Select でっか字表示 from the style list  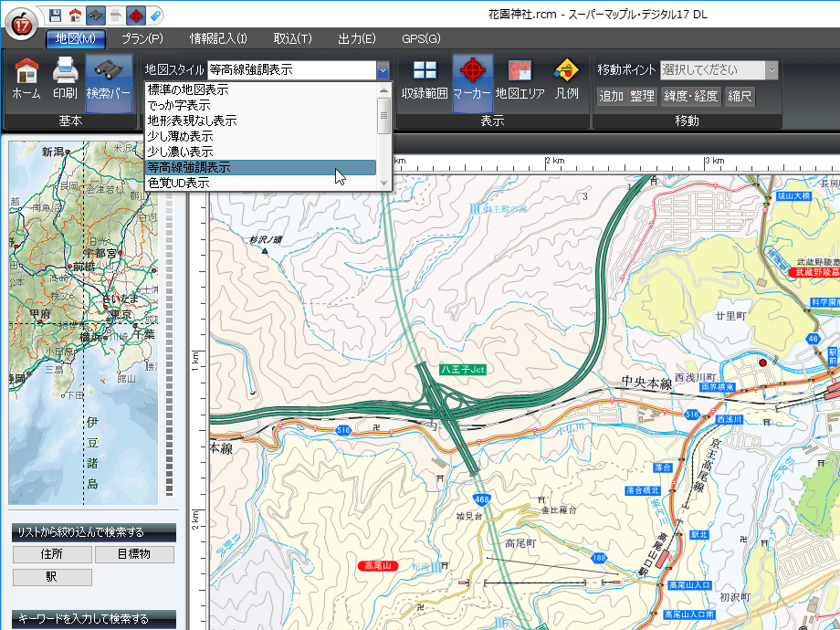point(261,106)
